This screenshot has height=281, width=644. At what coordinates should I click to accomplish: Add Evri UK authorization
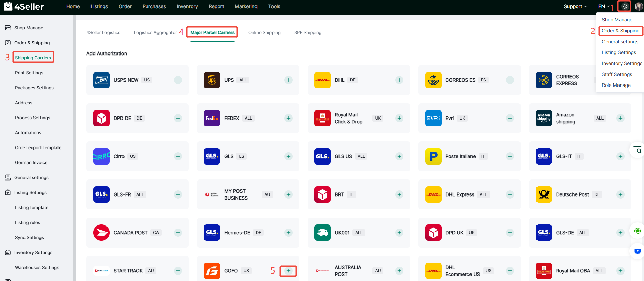tap(510, 118)
